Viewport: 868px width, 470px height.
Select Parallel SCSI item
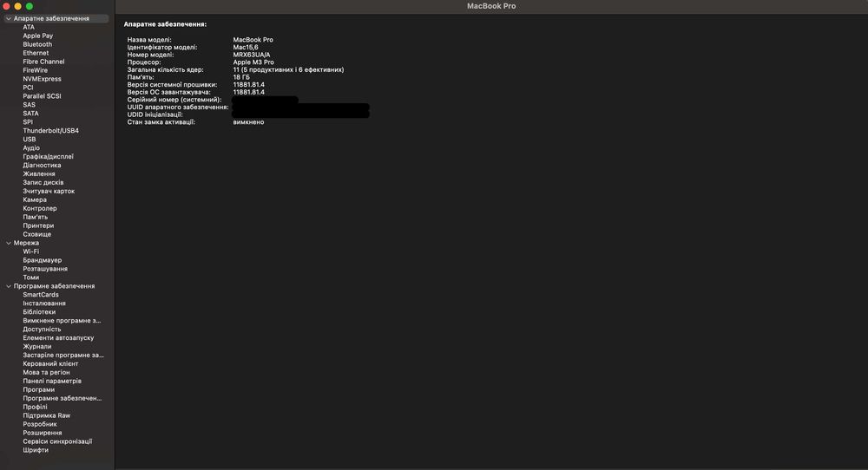pyautogui.click(x=42, y=96)
